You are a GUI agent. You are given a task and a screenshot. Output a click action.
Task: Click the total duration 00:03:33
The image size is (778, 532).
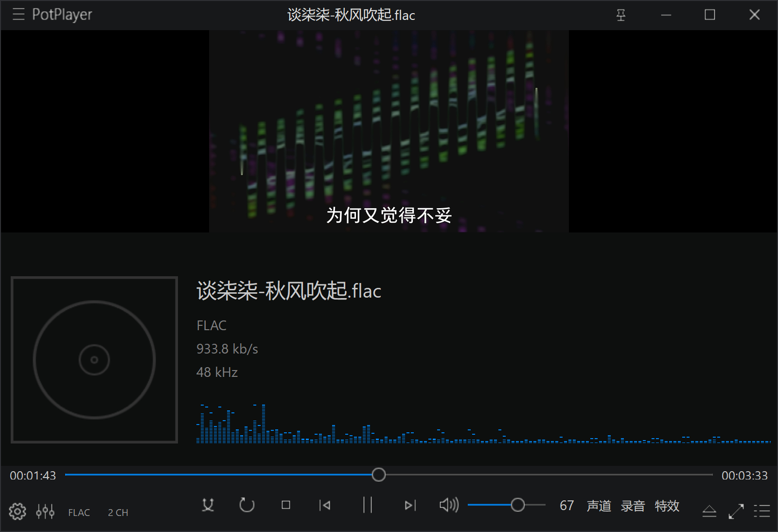click(744, 476)
